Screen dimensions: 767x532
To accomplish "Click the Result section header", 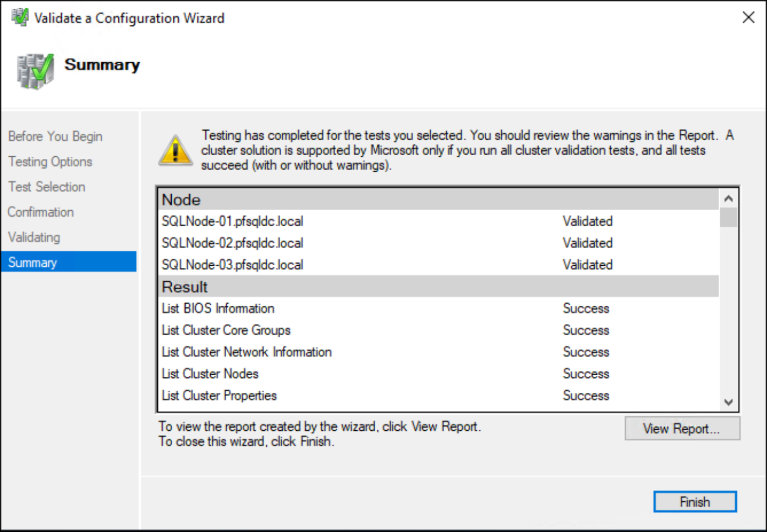I will [439, 287].
